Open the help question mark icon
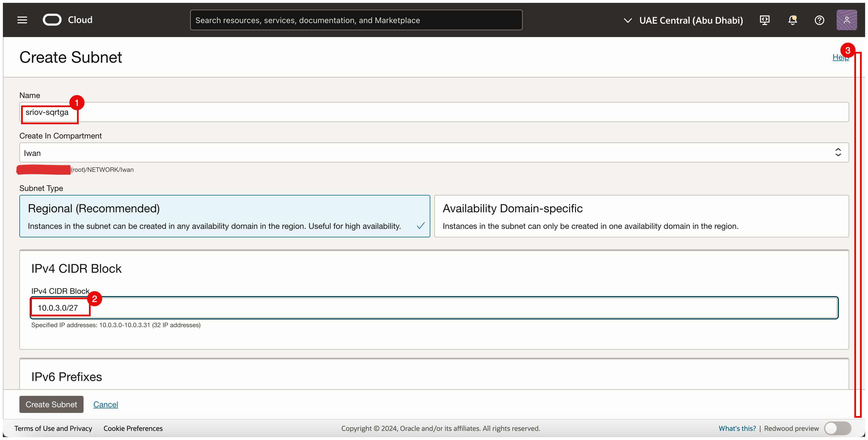Image resolution: width=868 pixels, height=440 pixels. (819, 20)
